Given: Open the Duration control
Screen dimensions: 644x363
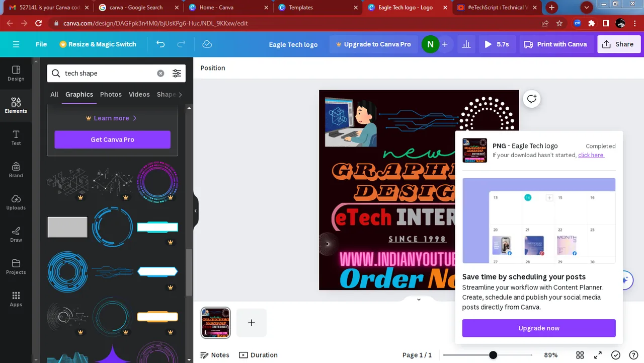Looking at the screenshot, I should pos(259,355).
